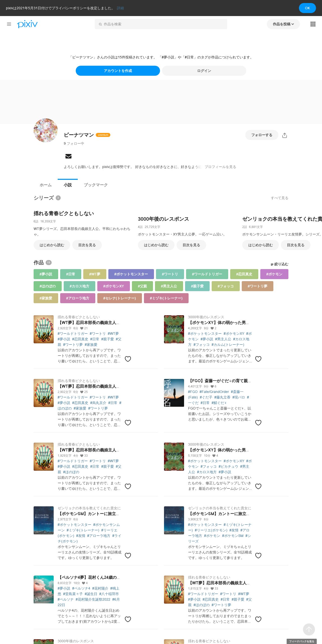Open the apps grid menu icon

(x=313, y=24)
